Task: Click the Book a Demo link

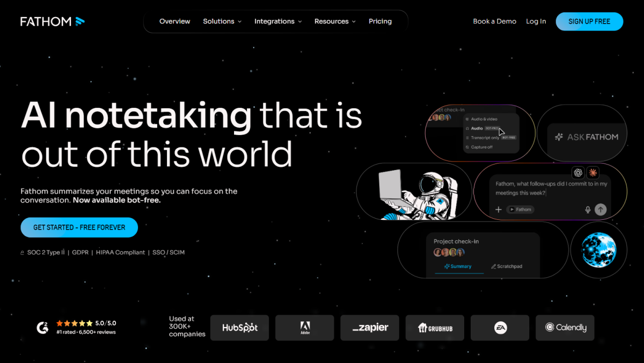Action: (x=494, y=21)
